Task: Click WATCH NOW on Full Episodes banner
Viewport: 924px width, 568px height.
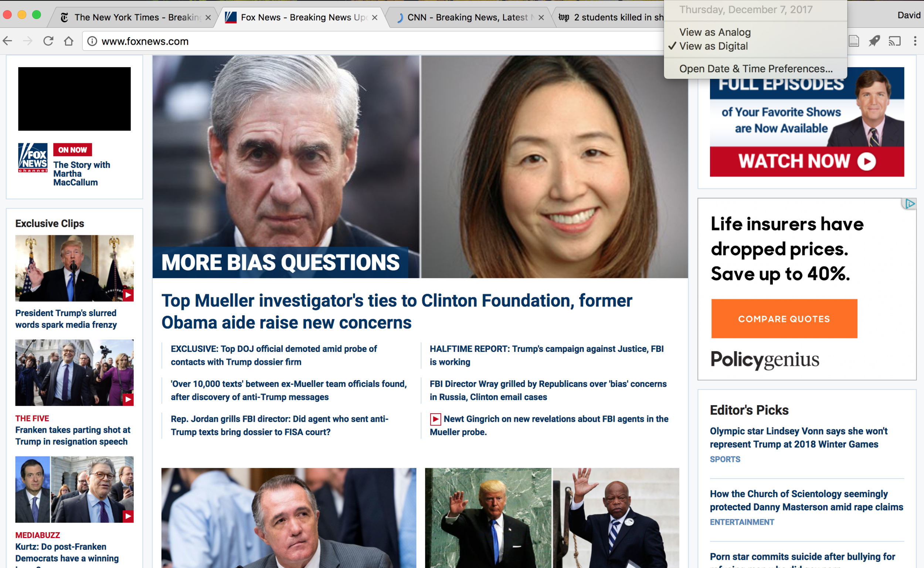Action: [807, 161]
